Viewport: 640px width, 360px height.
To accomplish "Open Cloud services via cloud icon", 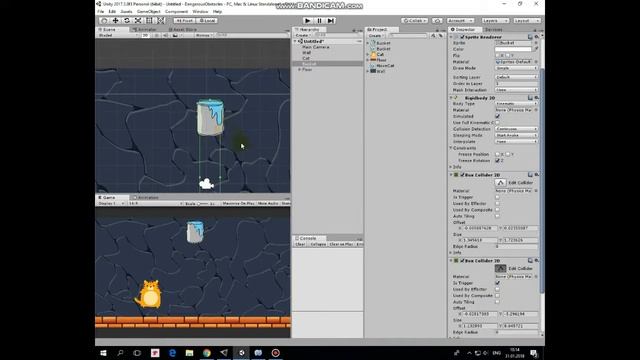I will pyautogui.click(x=437, y=20).
